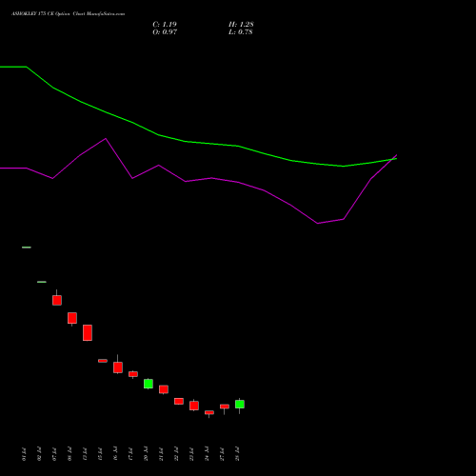Image resolution: width=476 pixels, height=476 pixels.
Task: Click the date axis label starting with 24
Action: pos(207,454)
